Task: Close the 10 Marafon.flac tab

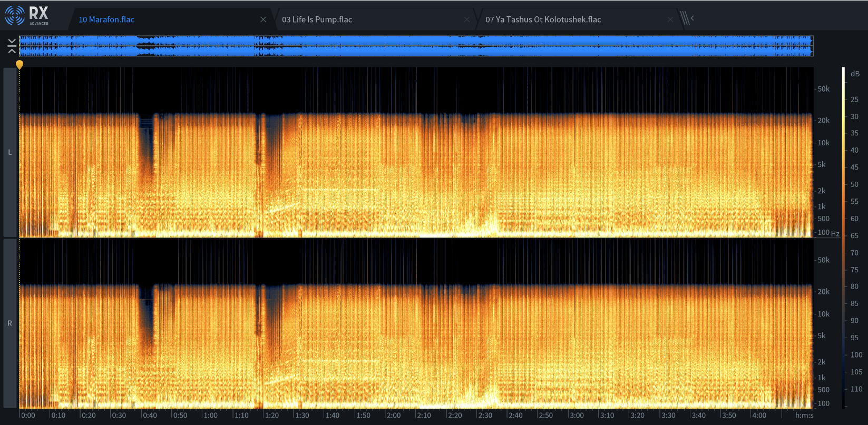Action: point(263,19)
